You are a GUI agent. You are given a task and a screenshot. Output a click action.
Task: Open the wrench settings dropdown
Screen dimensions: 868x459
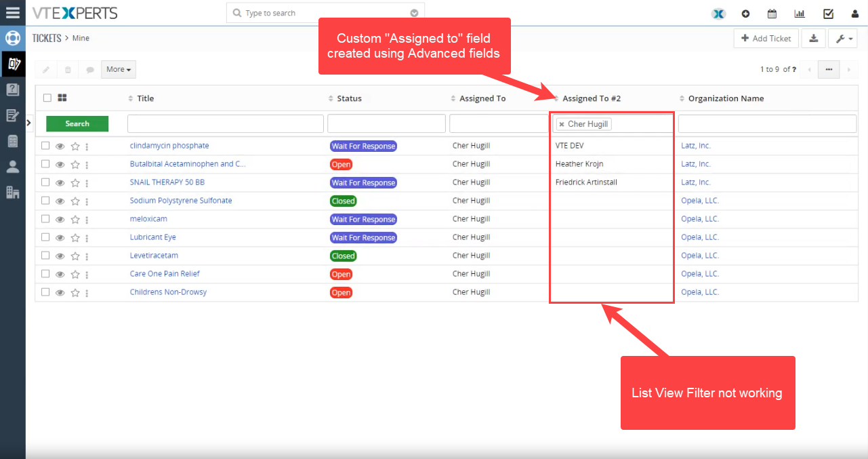pos(843,39)
